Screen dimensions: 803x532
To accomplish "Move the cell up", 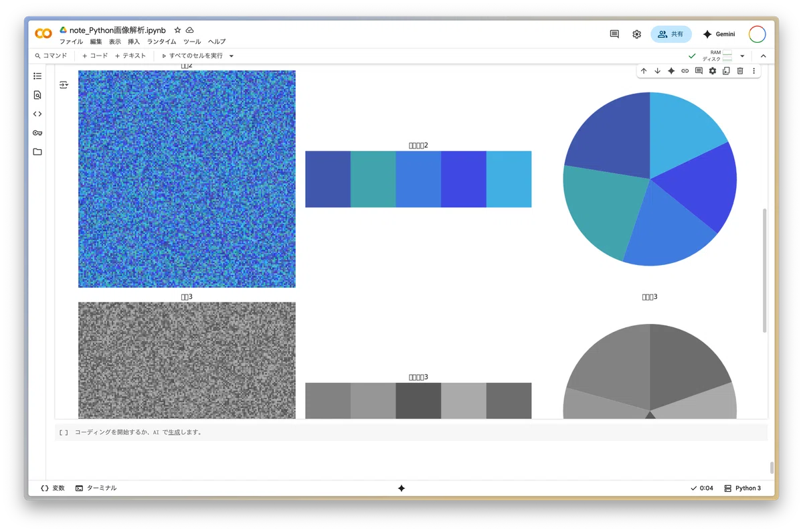I will tap(644, 71).
